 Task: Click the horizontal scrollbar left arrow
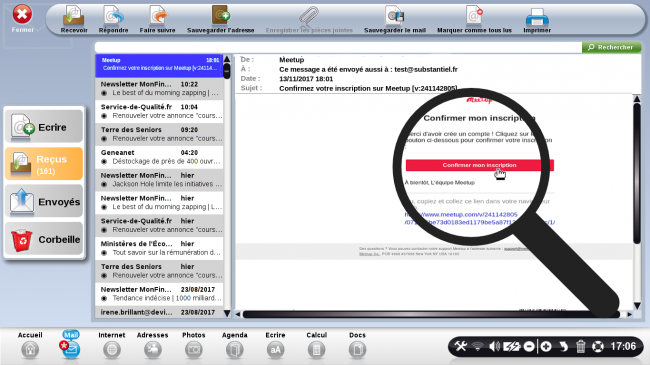238,314
